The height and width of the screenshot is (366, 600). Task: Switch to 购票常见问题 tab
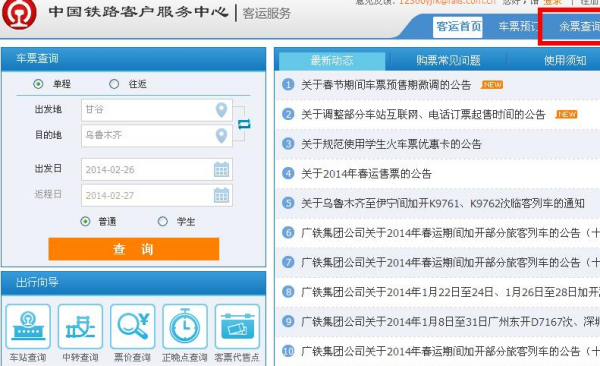tap(448, 60)
